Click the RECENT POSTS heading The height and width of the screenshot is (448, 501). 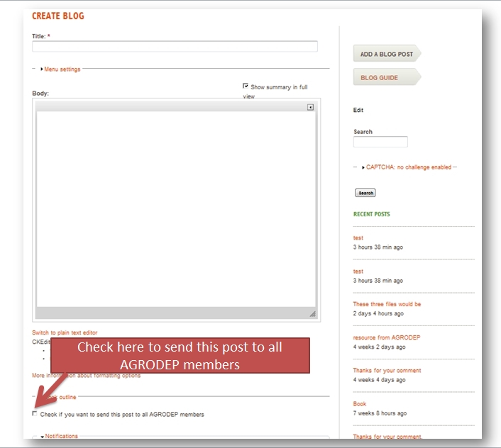point(372,214)
